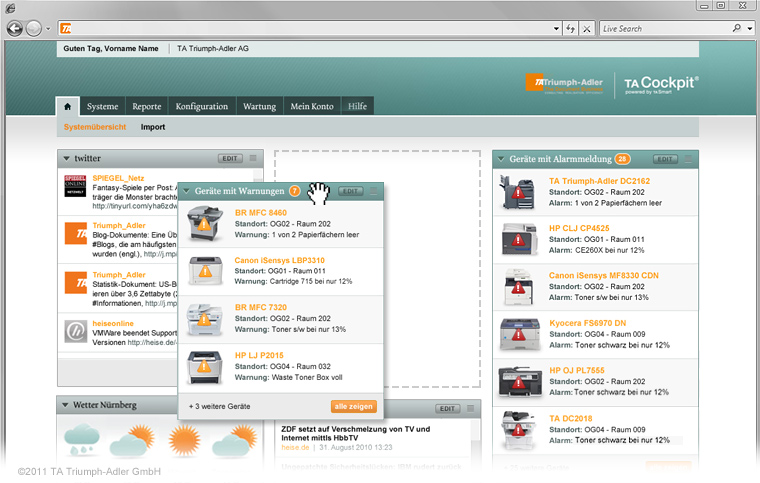Open the heise.de link in VMWare tweet
This screenshot has width=760, height=483.
[152, 343]
